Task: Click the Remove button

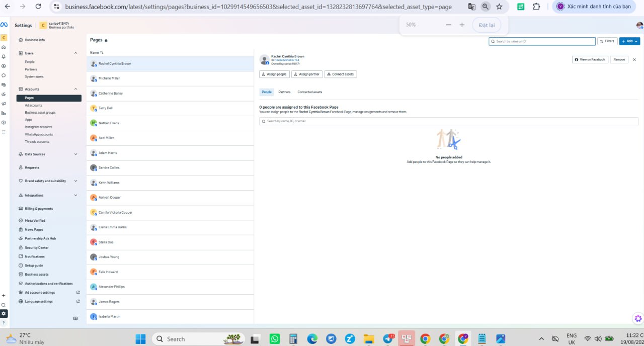Action: pyautogui.click(x=619, y=59)
